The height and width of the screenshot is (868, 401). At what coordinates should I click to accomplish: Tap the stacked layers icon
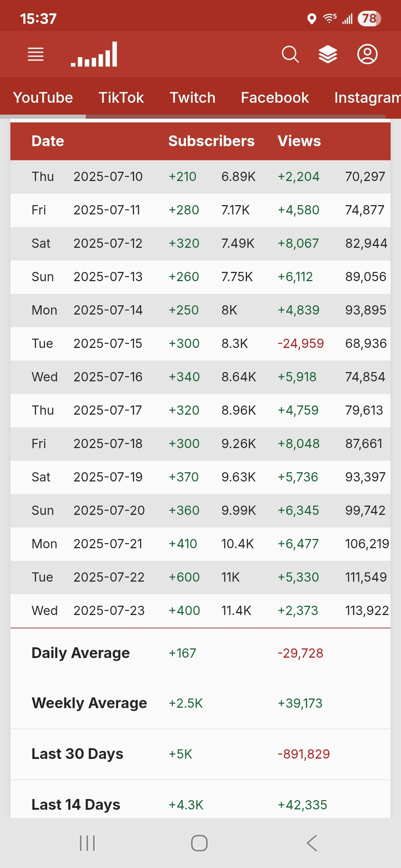(328, 55)
